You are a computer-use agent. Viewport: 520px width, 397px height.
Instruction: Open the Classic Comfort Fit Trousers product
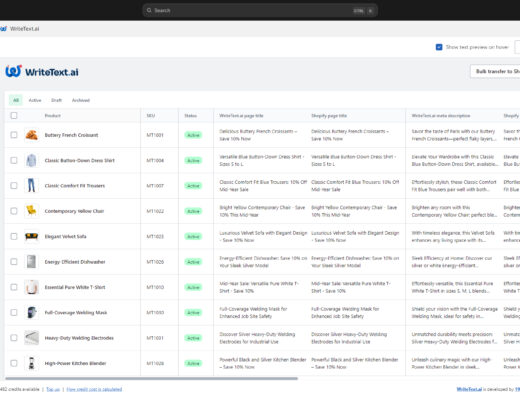(75, 186)
